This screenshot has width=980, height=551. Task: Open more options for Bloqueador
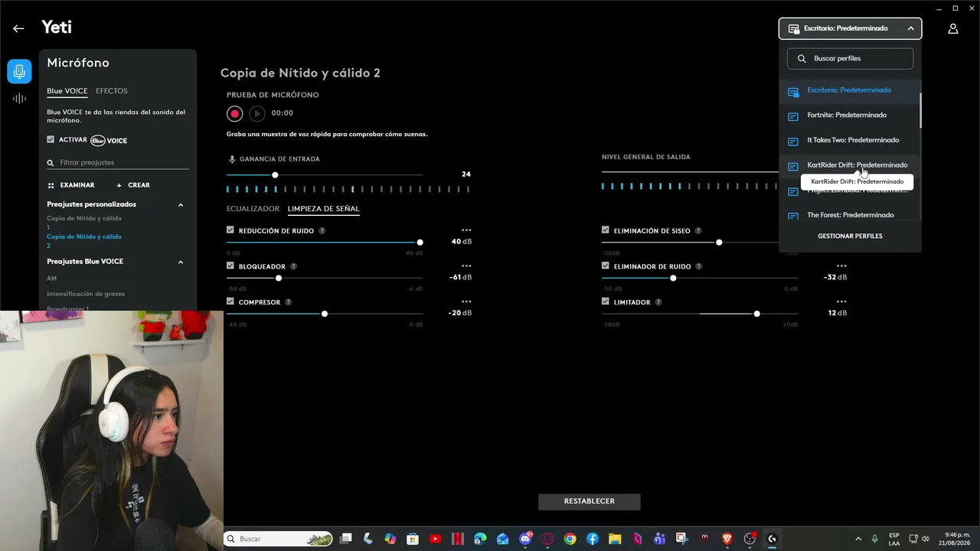click(466, 266)
